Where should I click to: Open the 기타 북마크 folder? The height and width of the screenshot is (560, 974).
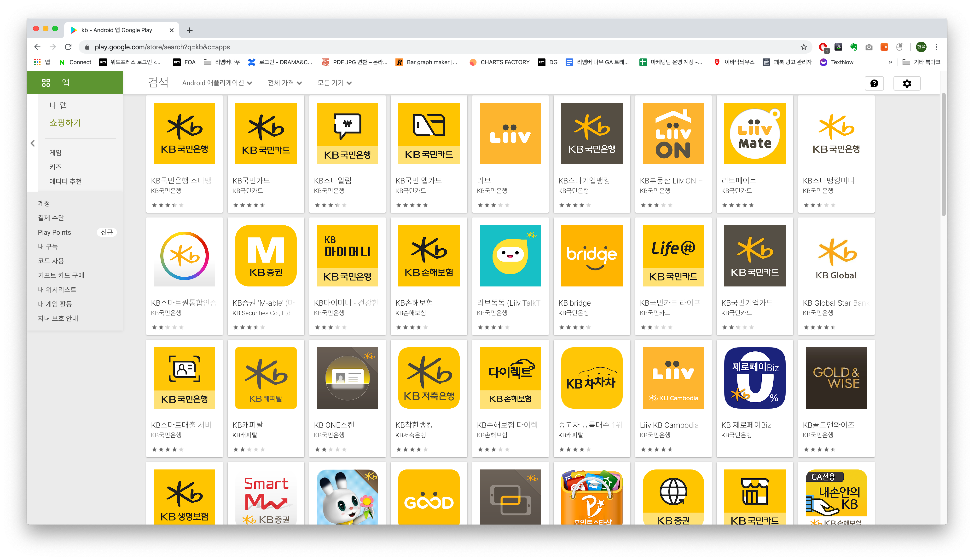tap(921, 62)
